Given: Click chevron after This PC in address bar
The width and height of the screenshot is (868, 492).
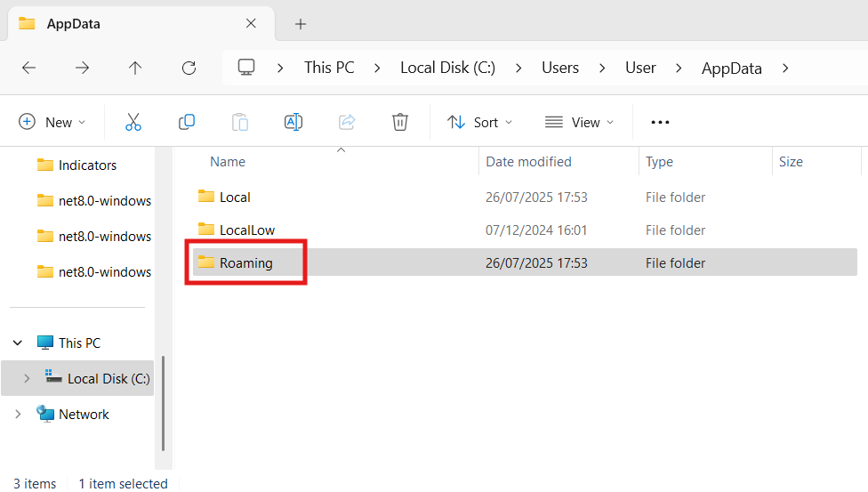Looking at the screenshot, I should point(378,69).
